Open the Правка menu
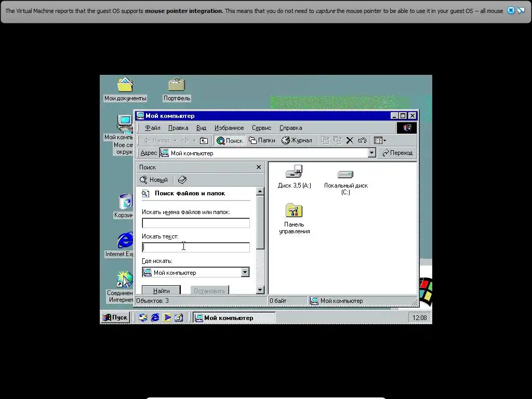 coord(178,128)
